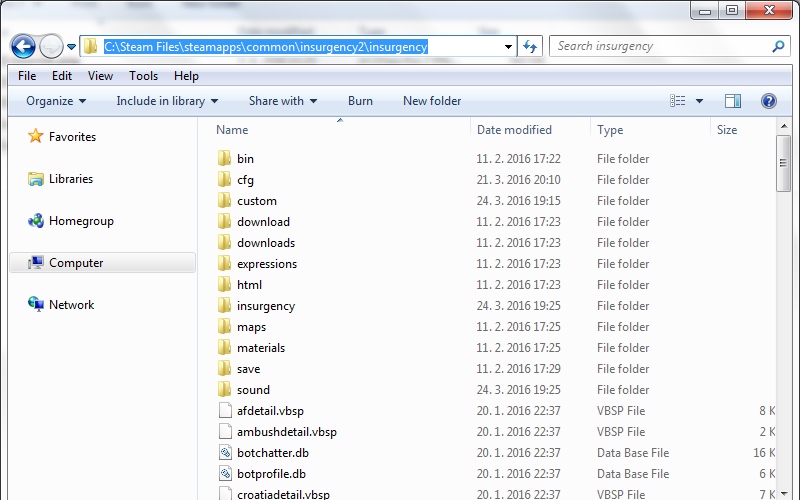This screenshot has width=800, height=500.
Task: Select the downloads folder icon
Action: [x=224, y=242]
